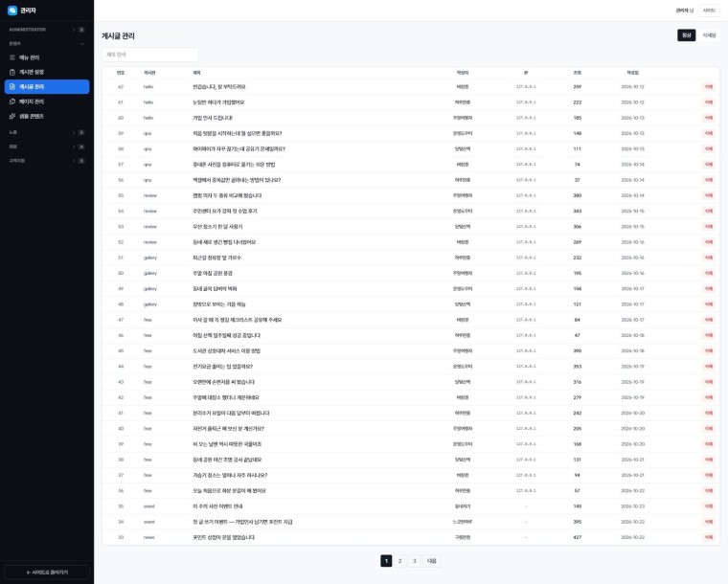The height and width of the screenshot is (584, 728).
Task: Click the IP column header
Action: (526, 73)
